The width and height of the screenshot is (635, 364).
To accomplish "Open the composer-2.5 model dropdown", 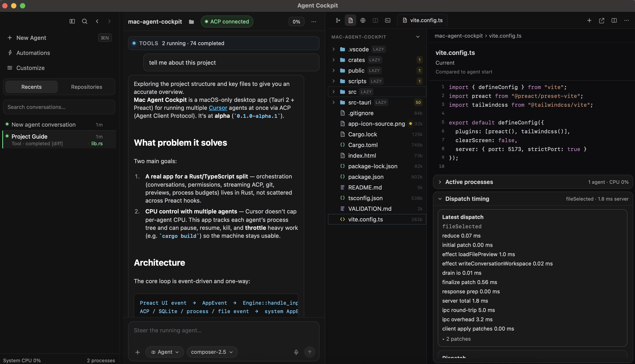I will coord(212,352).
